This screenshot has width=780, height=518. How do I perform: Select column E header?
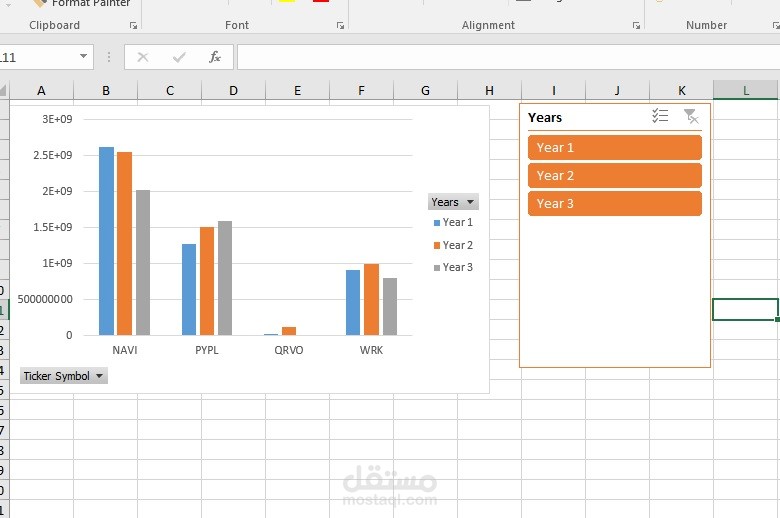[x=297, y=91]
